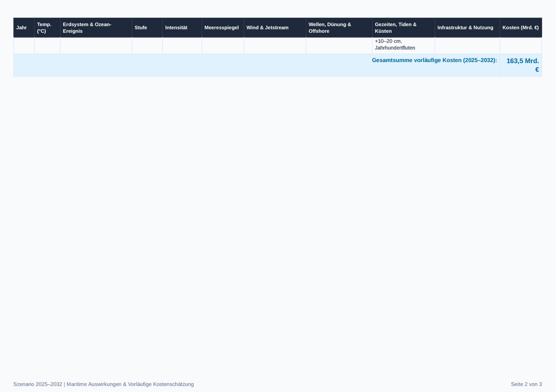556x392 pixels.
Task: Click the Szenario 2025–2032 footer text
Action: point(103,384)
